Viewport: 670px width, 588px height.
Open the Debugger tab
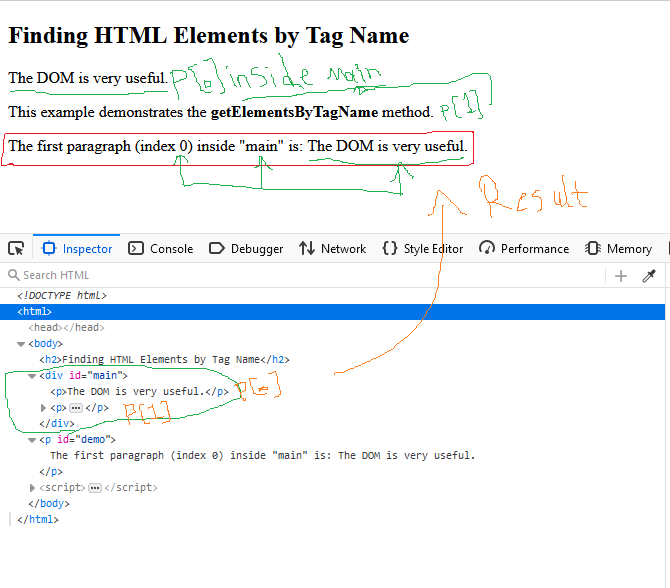246,248
